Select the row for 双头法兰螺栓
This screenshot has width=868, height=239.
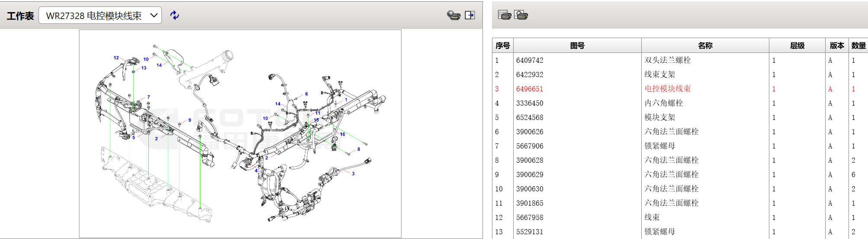pos(667,60)
